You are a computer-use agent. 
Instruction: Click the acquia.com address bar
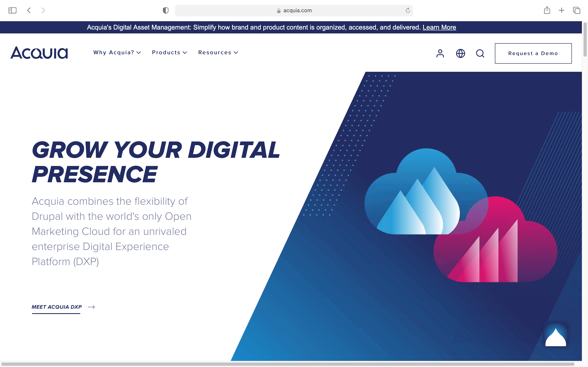(294, 10)
